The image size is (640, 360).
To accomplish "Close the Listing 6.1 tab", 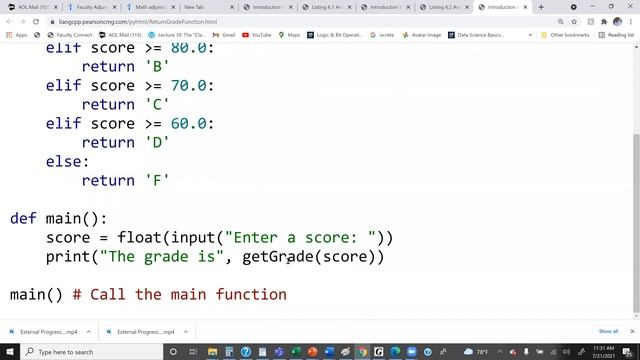I will [349, 7].
